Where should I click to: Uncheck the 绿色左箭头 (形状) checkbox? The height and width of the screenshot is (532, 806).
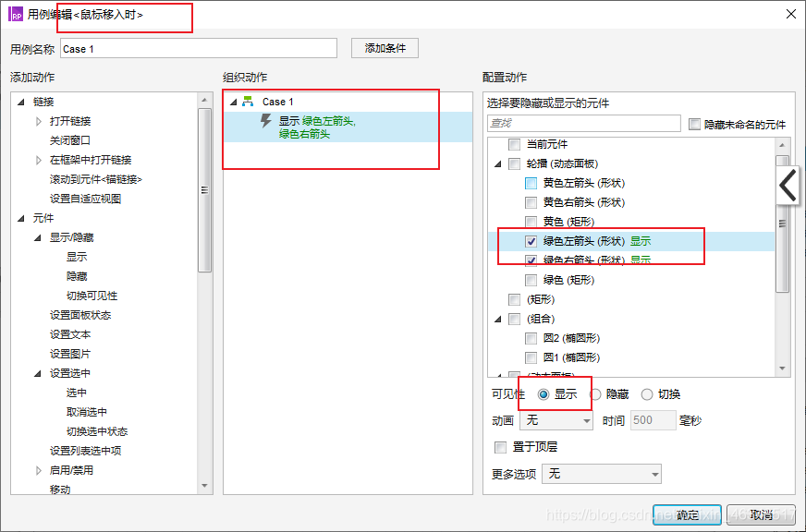pos(531,241)
